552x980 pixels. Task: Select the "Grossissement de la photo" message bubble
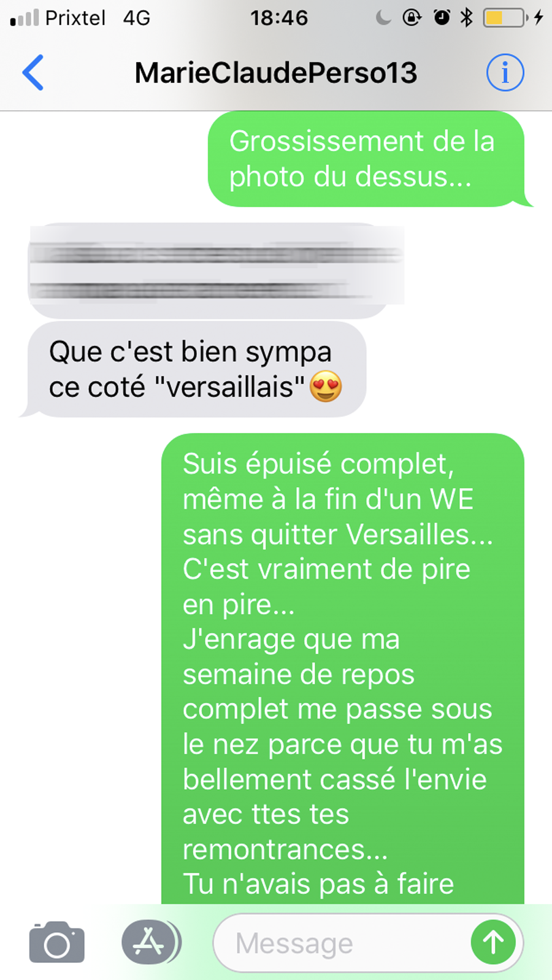pos(367,159)
